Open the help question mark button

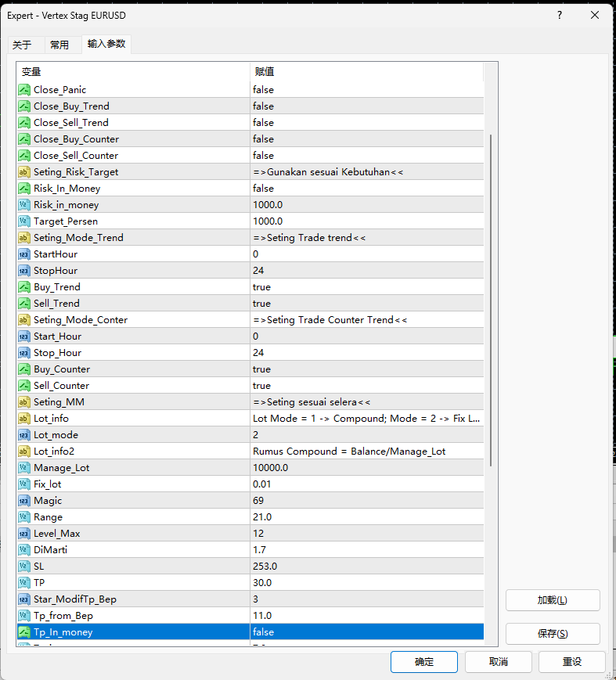point(560,15)
